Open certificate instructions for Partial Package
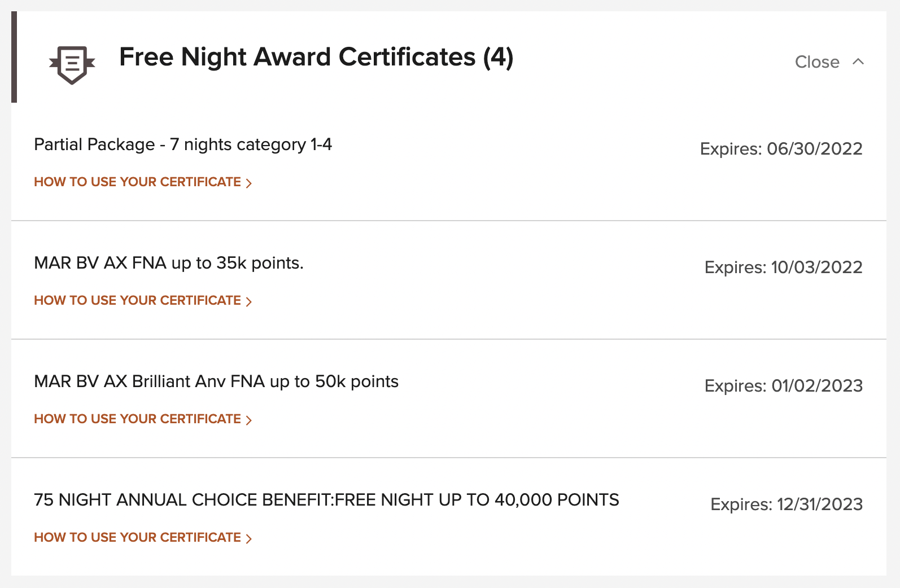 pyautogui.click(x=137, y=182)
